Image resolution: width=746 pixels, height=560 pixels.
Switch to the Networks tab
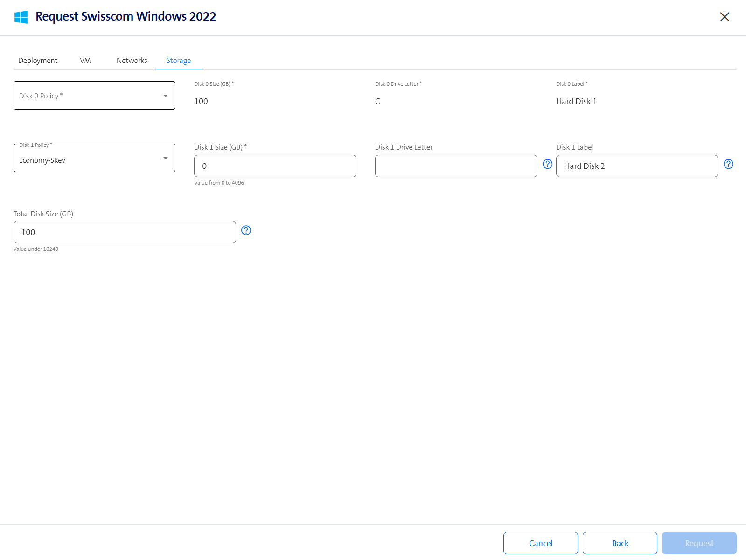coord(132,61)
